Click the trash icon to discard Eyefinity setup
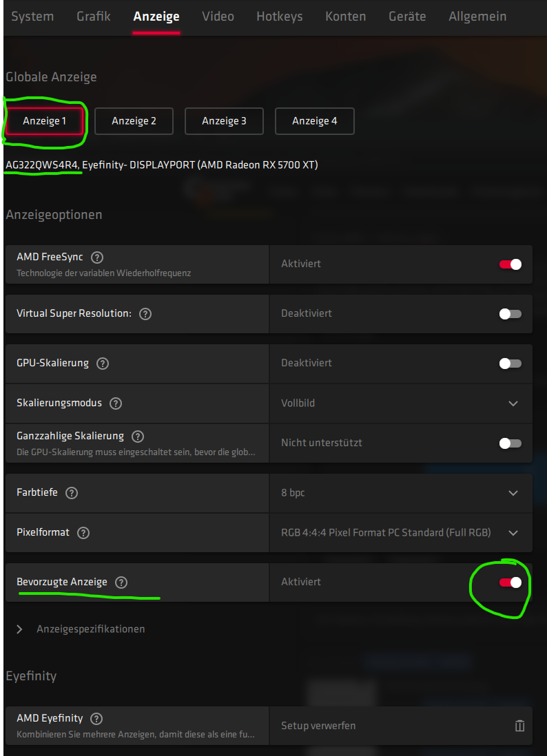Screen dimensions: 547x756 pyautogui.click(x=519, y=726)
